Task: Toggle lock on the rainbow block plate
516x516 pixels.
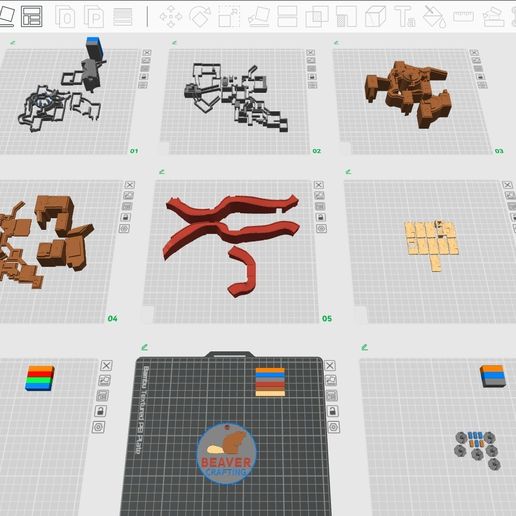Action: pyautogui.click(x=101, y=411)
